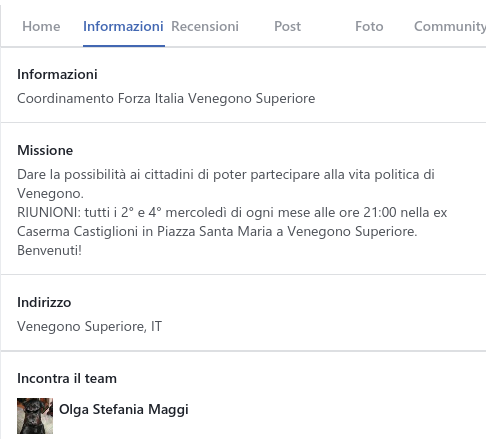
Task: Go to the Post tab
Action: pyautogui.click(x=287, y=26)
